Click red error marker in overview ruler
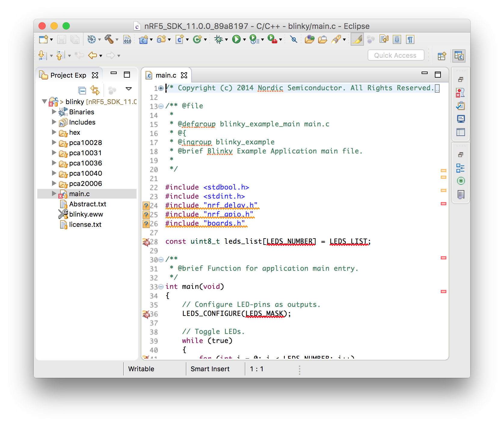This screenshot has width=504, height=426. click(443, 204)
